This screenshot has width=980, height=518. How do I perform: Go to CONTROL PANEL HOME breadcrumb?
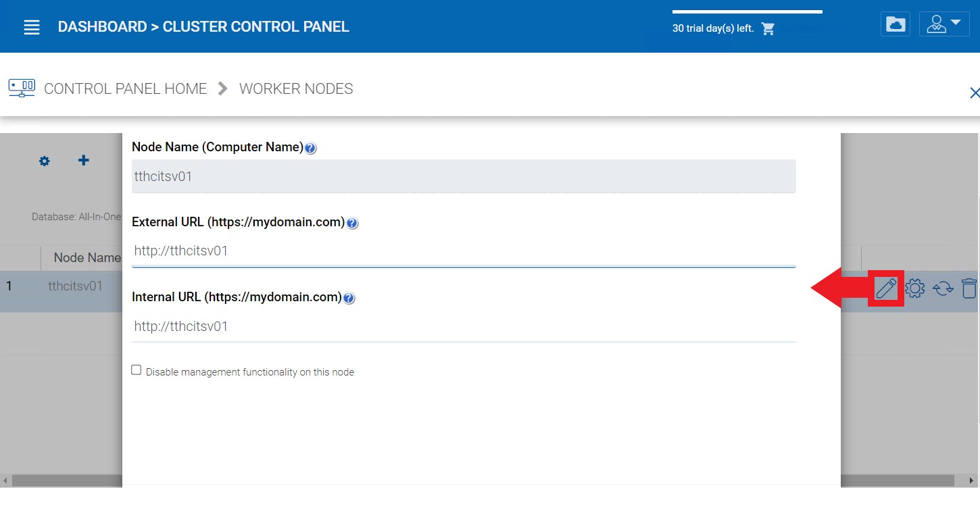126,88
